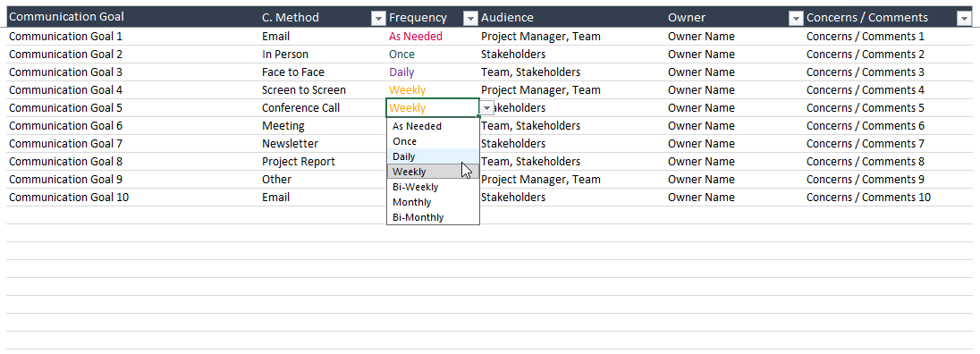Click the Daily frequency cell for Goal 3
Screen dimensions: 980x354
coord(433,72)
